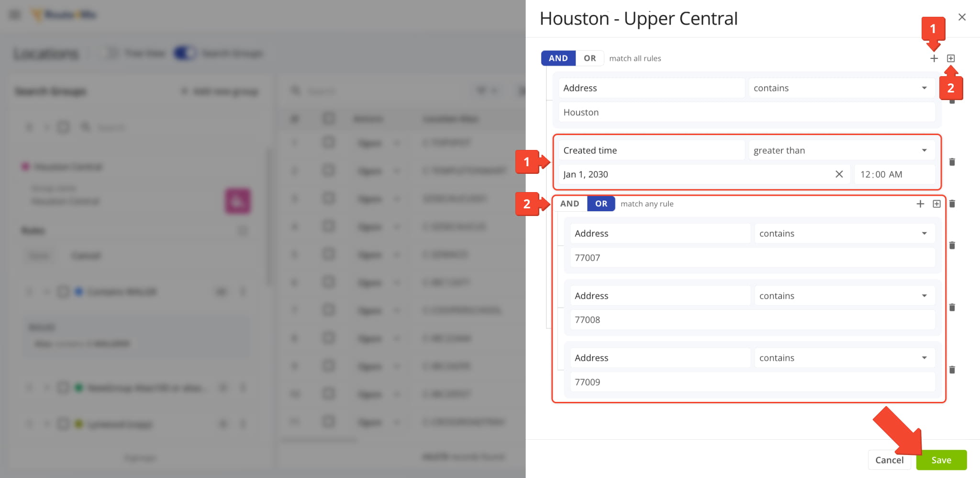Click the pink group color swatch

click(238, 201)
